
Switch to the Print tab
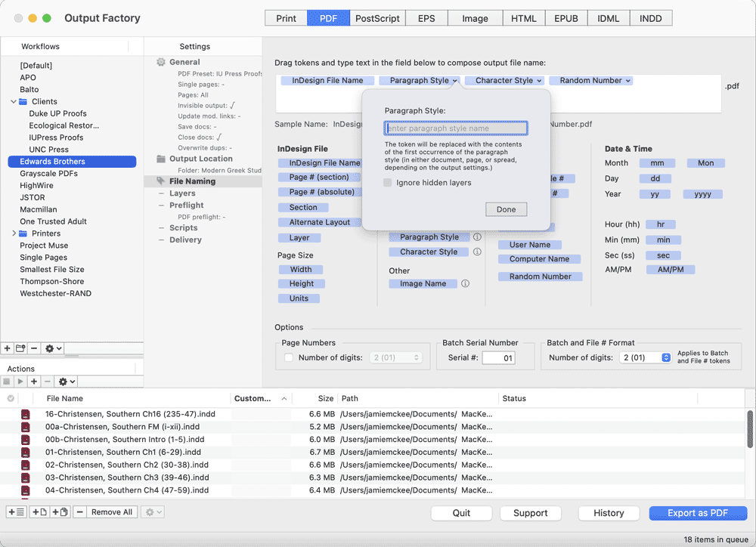coord(286,18)
